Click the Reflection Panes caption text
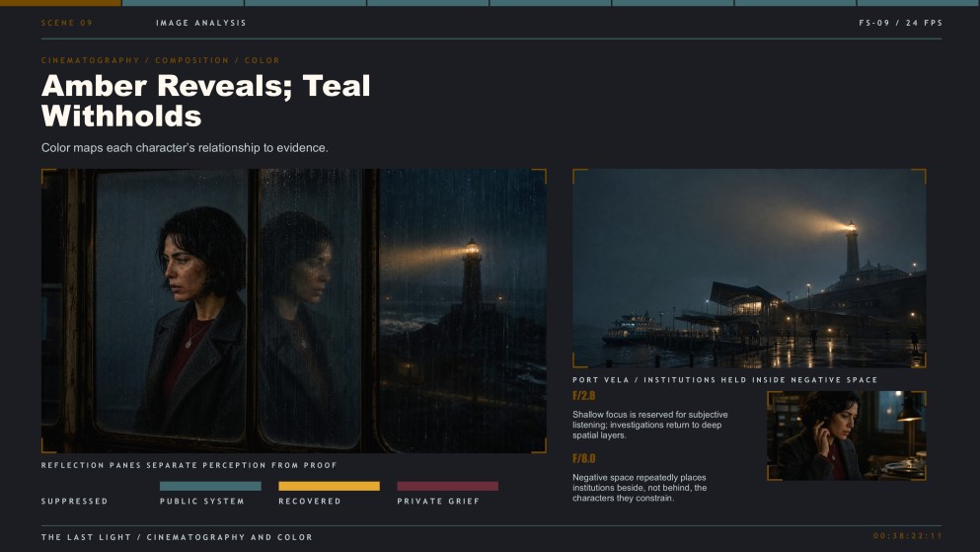 (x=188, y=465)
